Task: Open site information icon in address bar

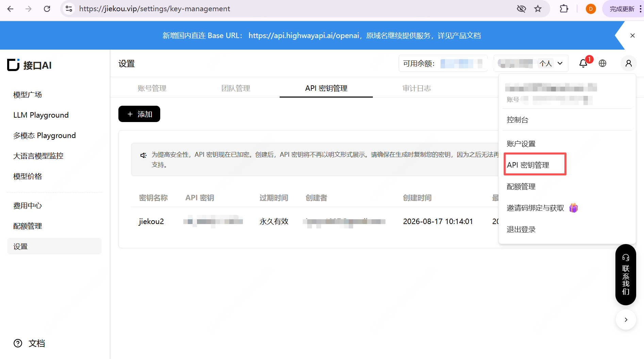Action: click(x=69, y=9)
